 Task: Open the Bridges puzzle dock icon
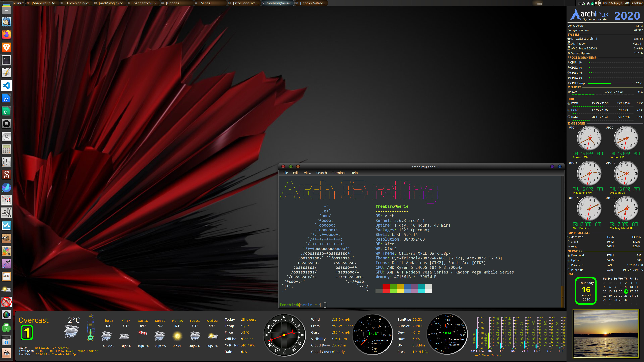pos(6,213)
